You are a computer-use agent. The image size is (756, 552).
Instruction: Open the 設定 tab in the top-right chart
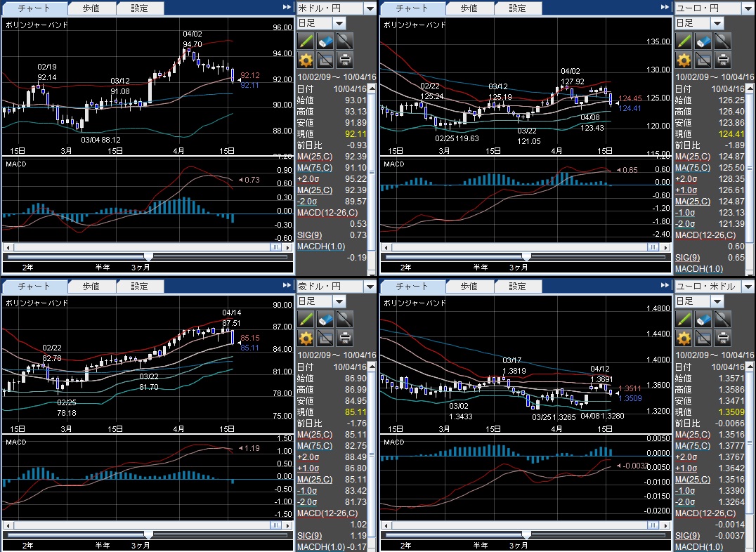click(x=517, y=8)
